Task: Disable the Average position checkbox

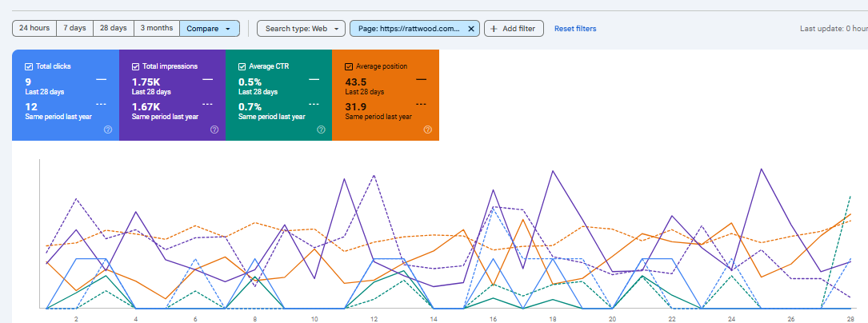Action: pyautogui.click(x=349, y=66)
